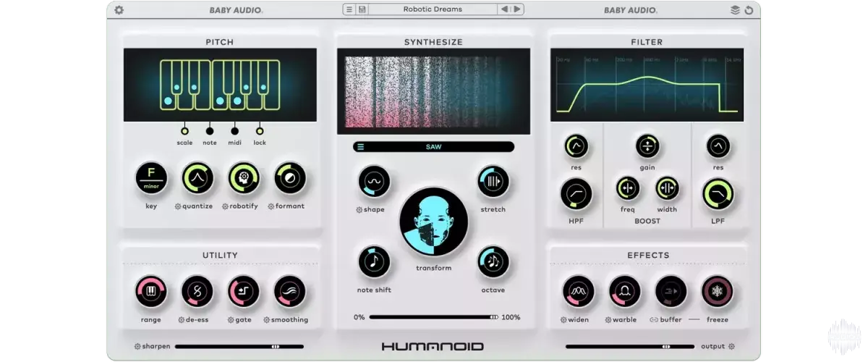The height and width of the screenshot is (362, 868).
Task: Click the filter curve display
Action: (x=647, y=85)
